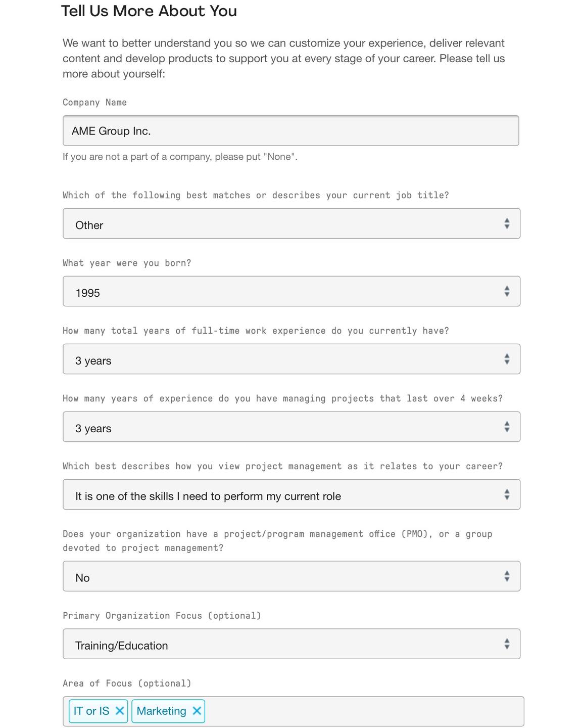Click the Company Name text field

pyautogui.click(x=290, y=131)
